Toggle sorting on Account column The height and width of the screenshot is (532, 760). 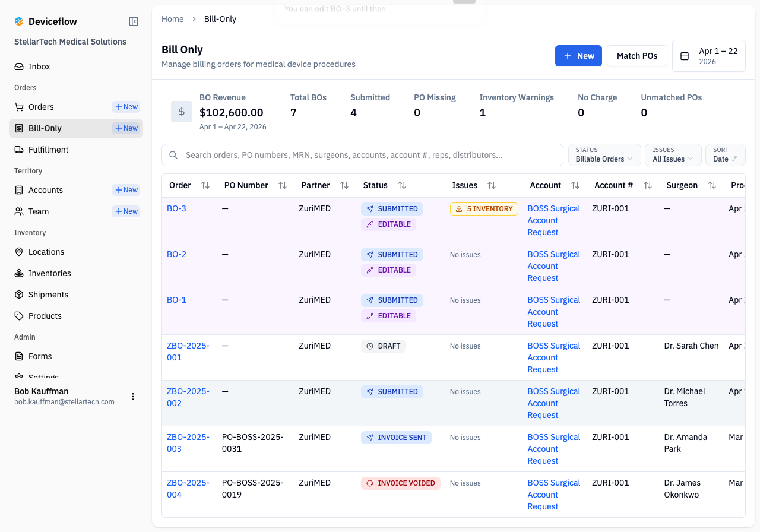575,185
